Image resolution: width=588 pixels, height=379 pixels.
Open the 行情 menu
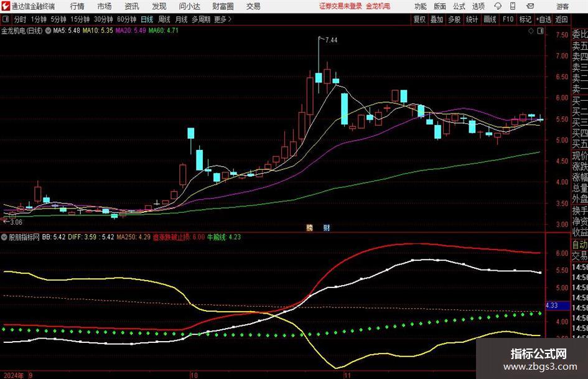(x=77, y=6)
